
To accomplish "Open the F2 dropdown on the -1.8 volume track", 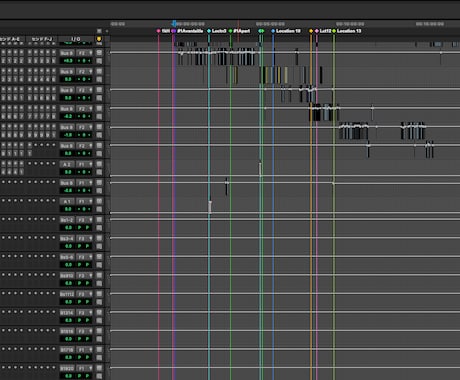I will coord(85,127).
